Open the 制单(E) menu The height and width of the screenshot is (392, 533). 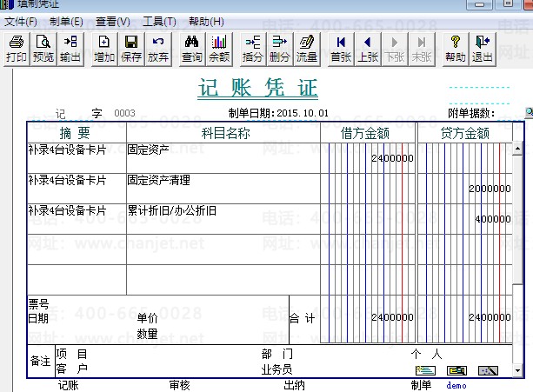point(66,21)
